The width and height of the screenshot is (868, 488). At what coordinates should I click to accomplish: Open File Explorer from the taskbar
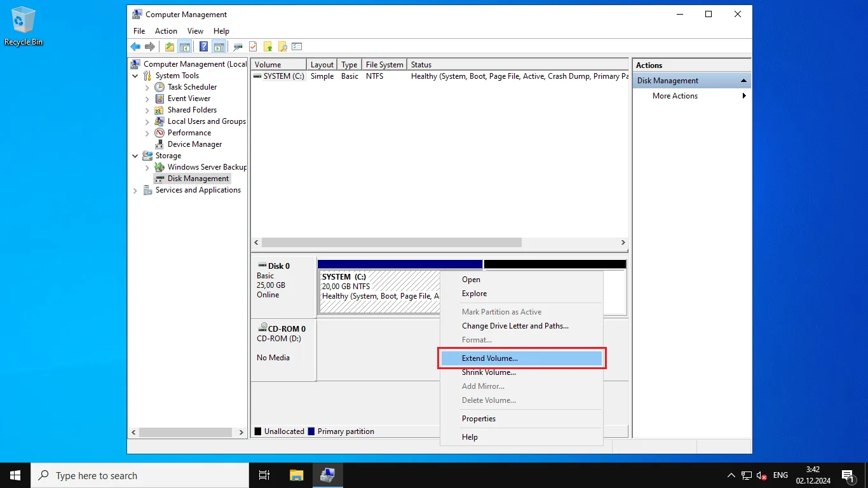pos(296,475)
